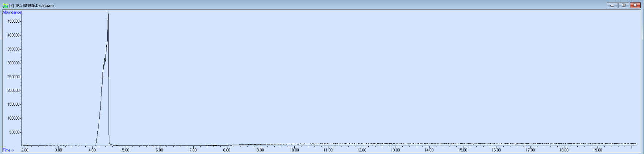Image resolution: width=644 pixels, height=154 pixels.
Task: Click the 15.00 time axis label
Action: pos(462,150)
